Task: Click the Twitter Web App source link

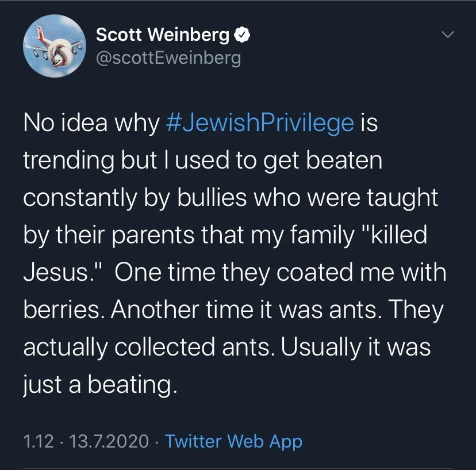Action: pyautogui.click(x=233, y=441)
